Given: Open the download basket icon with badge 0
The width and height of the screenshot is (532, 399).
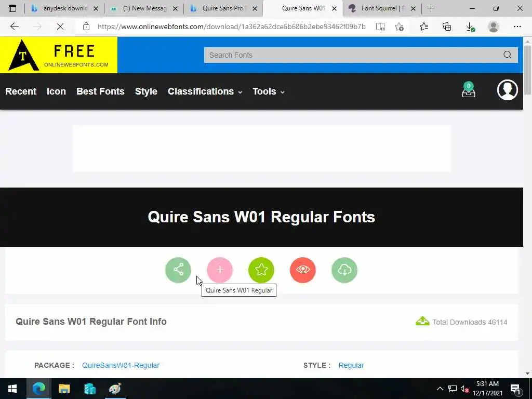Looking at the screenshot, I should (469, 90).
